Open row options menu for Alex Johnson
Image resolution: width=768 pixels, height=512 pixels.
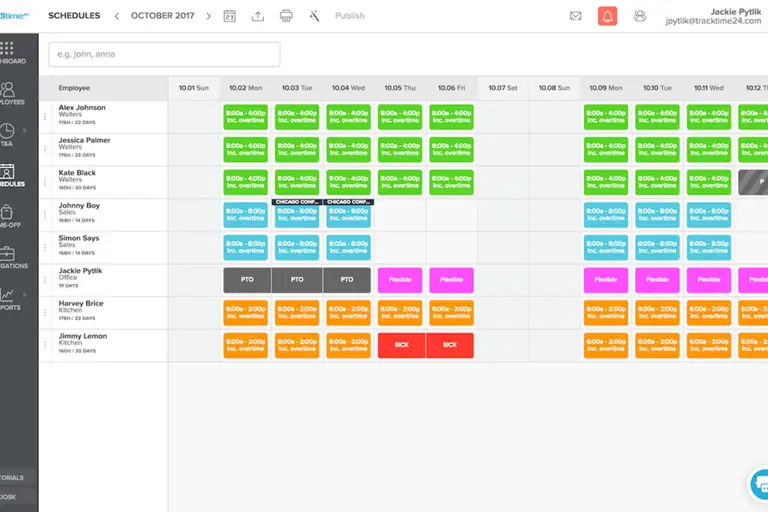click(x=45, y=116)
